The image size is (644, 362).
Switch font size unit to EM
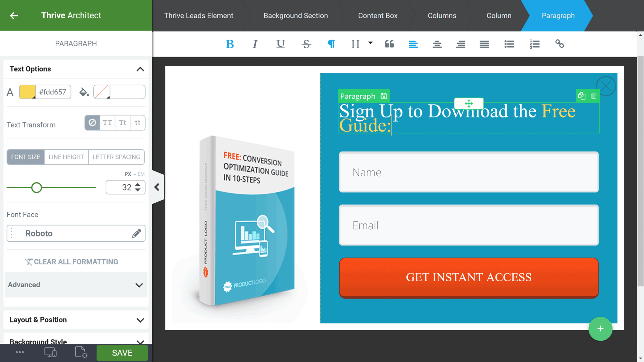pos(141,174)
